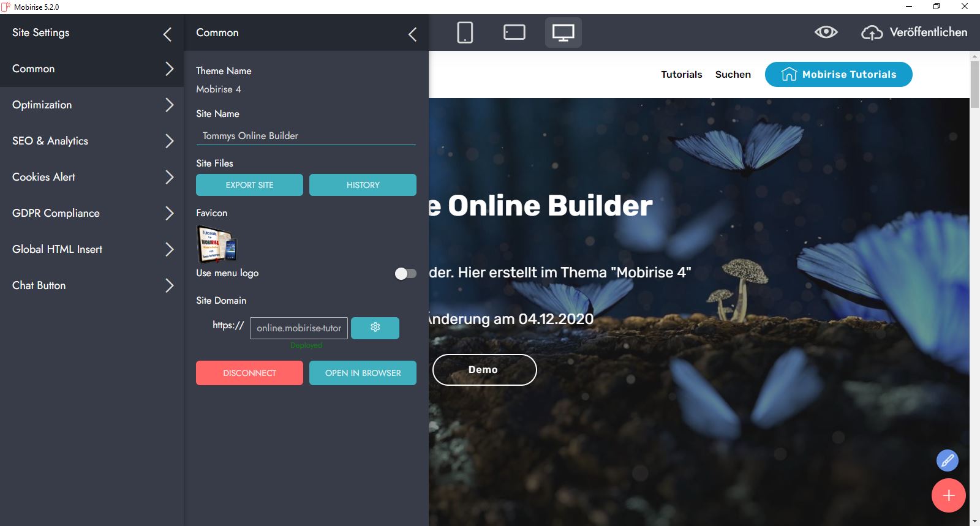Screen dimensions: 980x526
Task: Click the scrollbar down arrow
Action: (x=974, y=521)
